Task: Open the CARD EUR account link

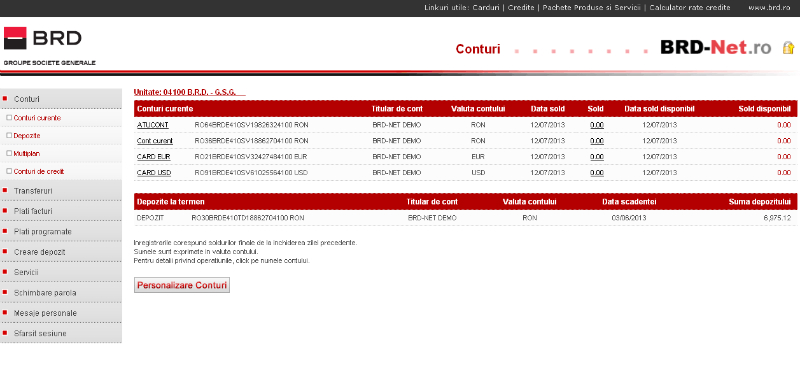Action: pos(154,157)
